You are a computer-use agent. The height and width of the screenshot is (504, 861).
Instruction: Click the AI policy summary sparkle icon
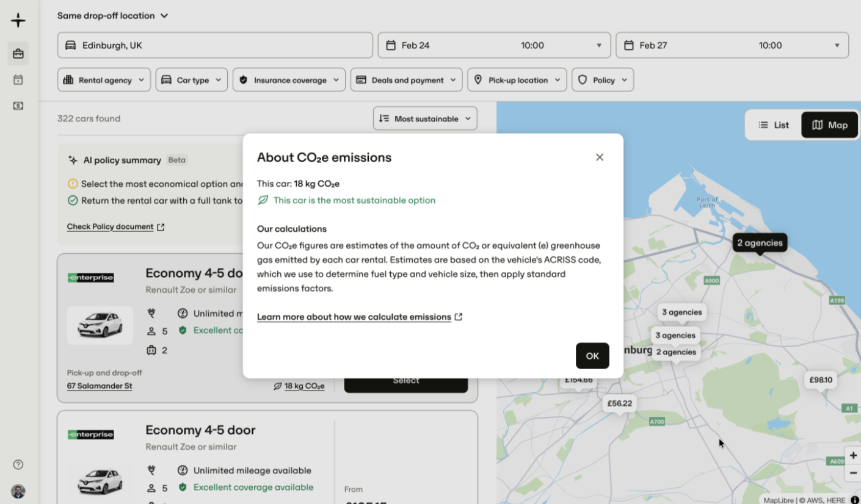point(73,160)
